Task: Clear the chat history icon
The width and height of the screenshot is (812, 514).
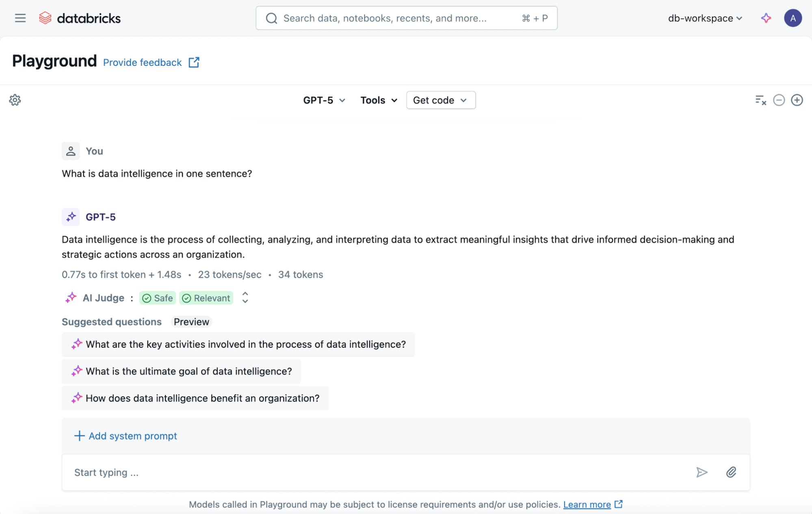Action: pyautogui.click(x=760, y=100)
